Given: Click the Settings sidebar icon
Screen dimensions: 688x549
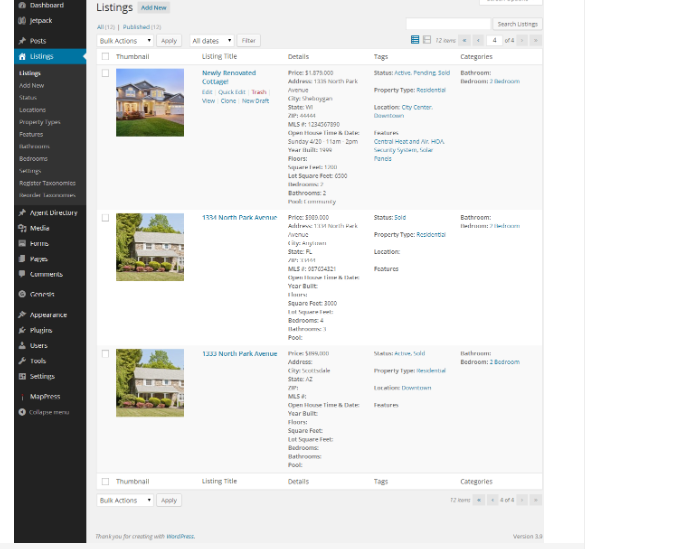Looking at the screenshot, I should click(x=22, y=376).
